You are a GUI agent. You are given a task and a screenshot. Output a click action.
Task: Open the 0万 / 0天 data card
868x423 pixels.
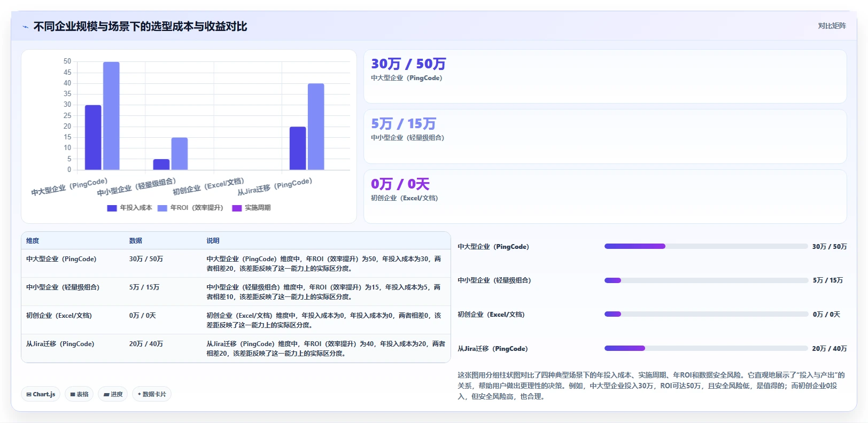coord(605,197)
